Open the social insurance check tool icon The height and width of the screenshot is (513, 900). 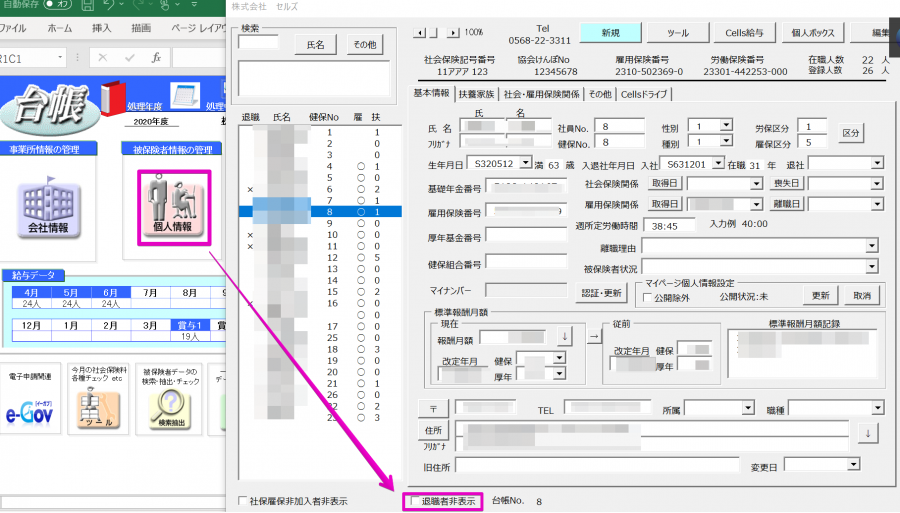(x=98, y=409)
